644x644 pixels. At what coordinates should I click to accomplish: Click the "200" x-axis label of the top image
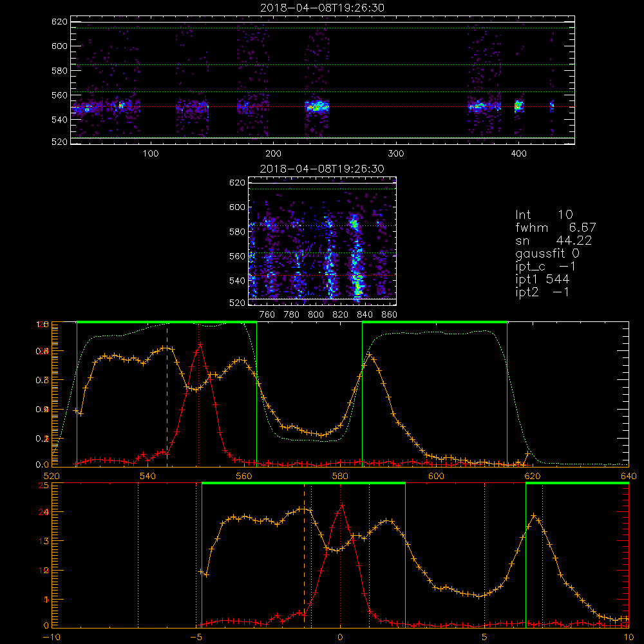click(x=274, y=154)
